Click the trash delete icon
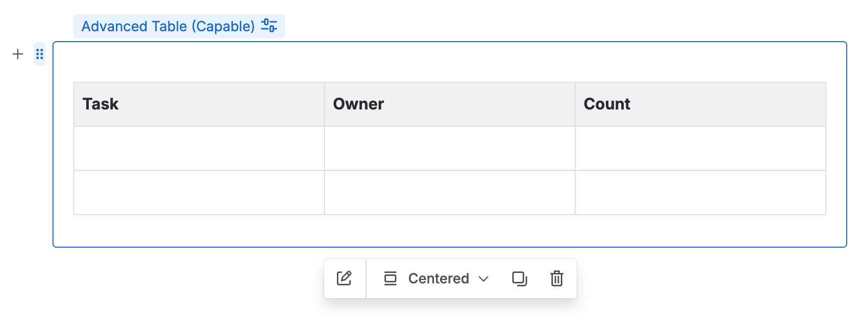868x321 pixels. click(x=557, y=278)
